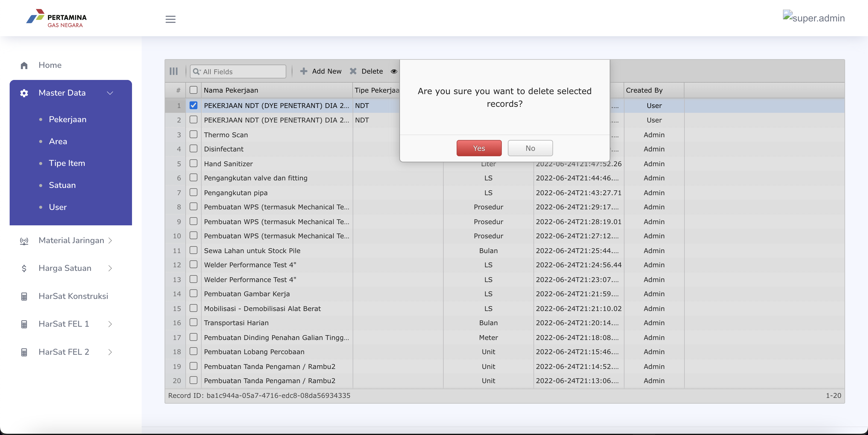
Task: Click the HarSat FEL 1 calculator icon
Action: tap(24, 324)
